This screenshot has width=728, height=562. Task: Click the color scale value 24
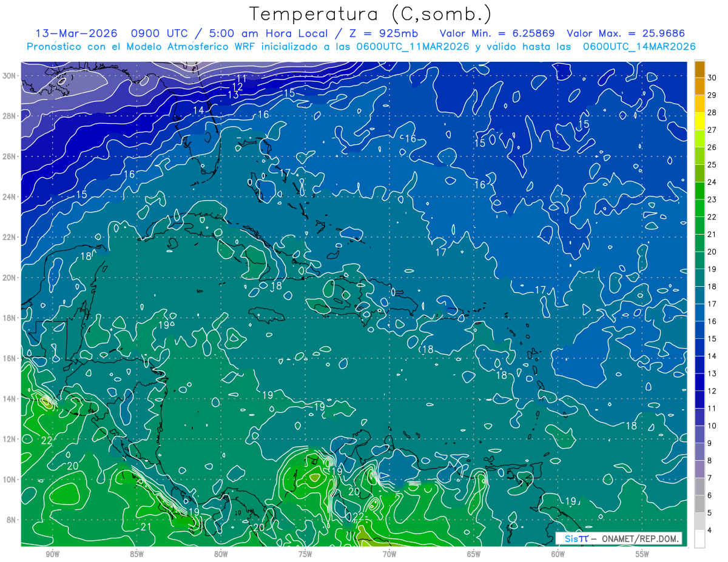(713, 182)
